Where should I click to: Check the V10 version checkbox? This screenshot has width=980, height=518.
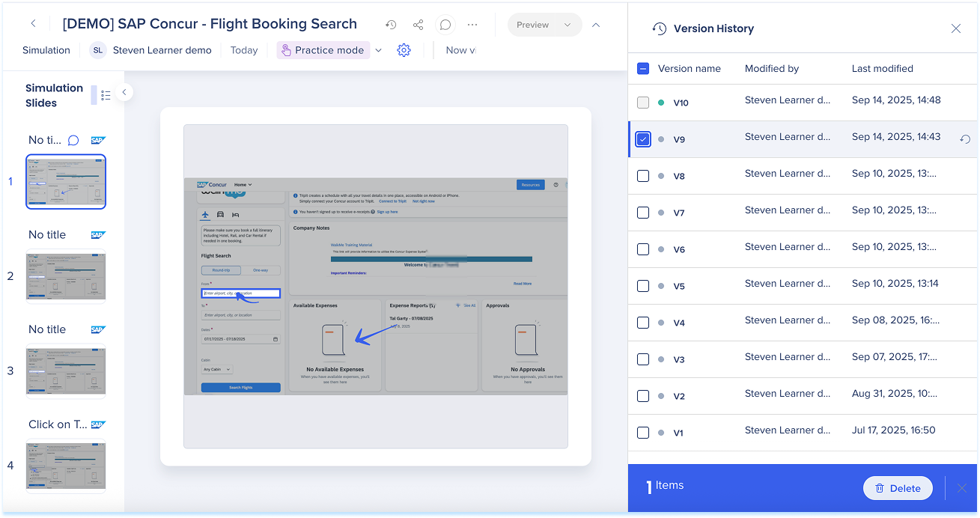(x=643, y=103)
